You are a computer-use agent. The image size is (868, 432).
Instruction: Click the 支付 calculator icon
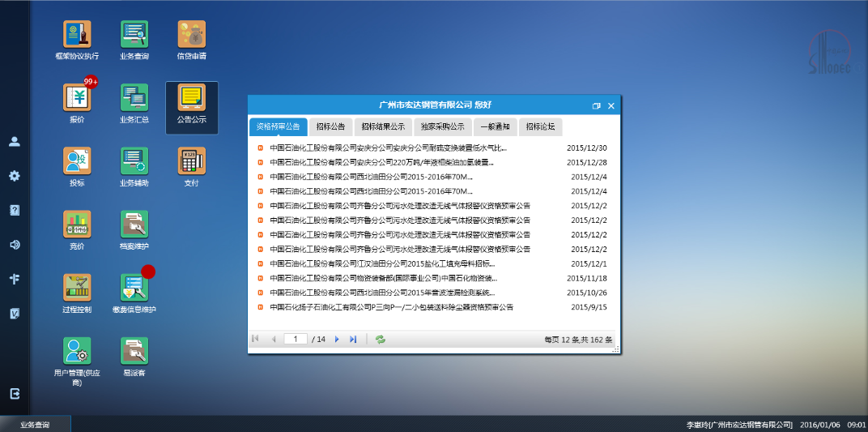192,160
